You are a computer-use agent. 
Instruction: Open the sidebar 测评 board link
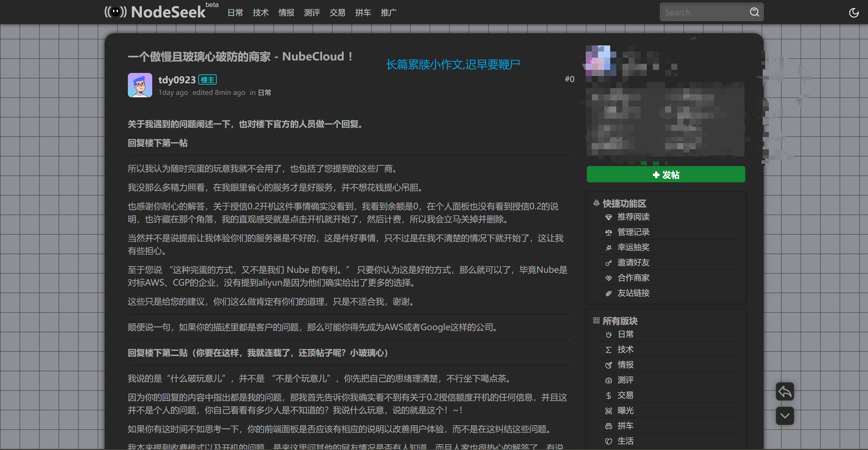click(625, 380)
